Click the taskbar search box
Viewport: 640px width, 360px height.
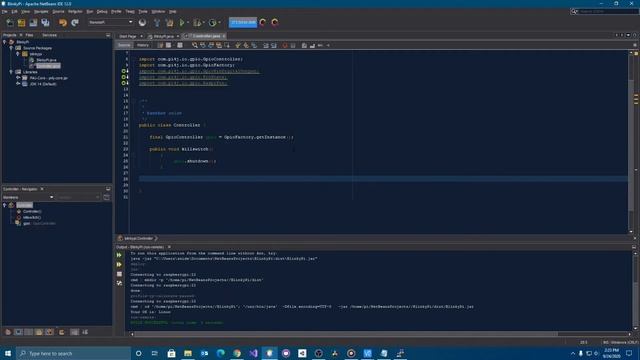73,353
